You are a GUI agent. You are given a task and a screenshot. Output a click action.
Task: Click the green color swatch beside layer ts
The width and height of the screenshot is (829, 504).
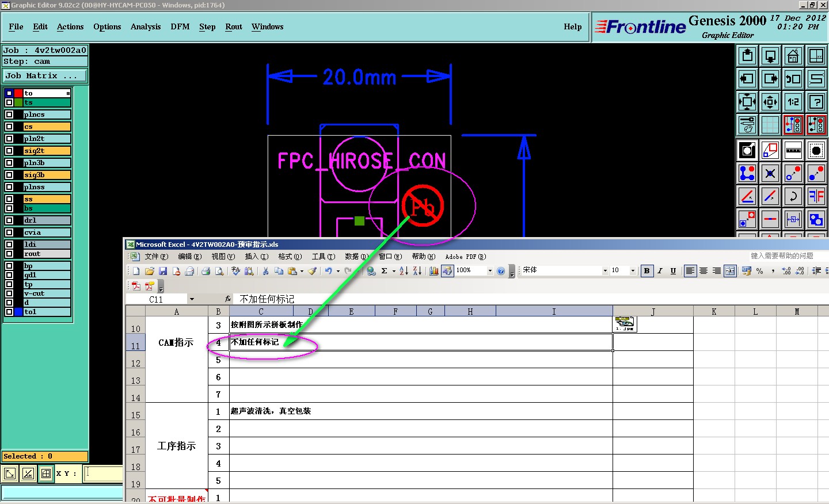point(18,102)
